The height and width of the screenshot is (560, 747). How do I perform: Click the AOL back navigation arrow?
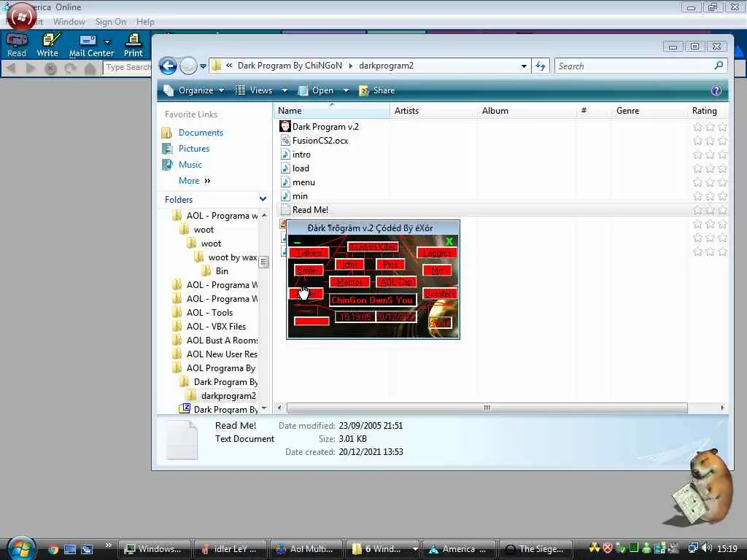coord(11,68)
